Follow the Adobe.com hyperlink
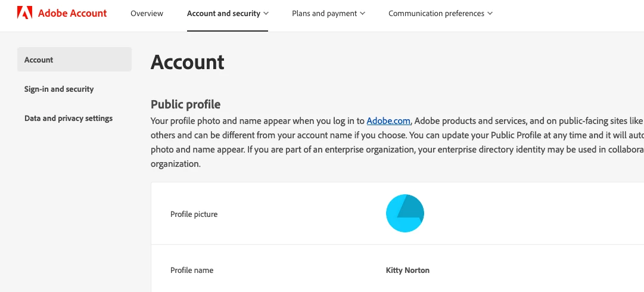This screenshot has width=644, height=292. coord(388,121)
